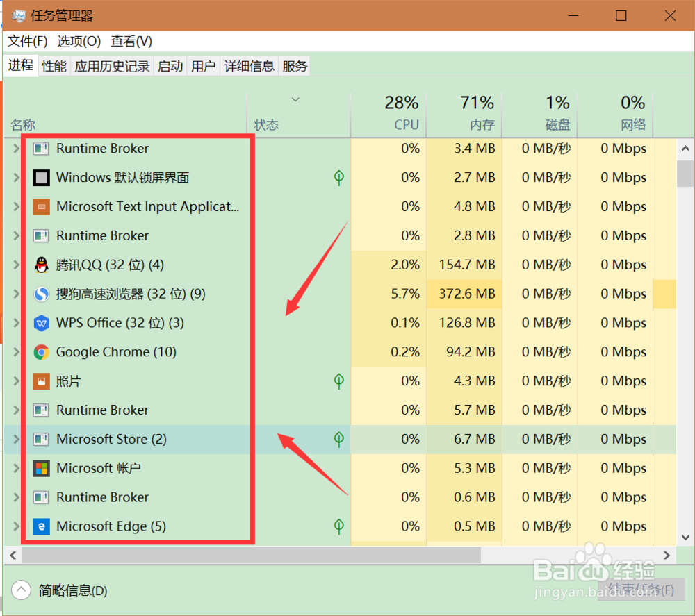Click the 照片 (Photos) app icon

(x=41, y=381)
